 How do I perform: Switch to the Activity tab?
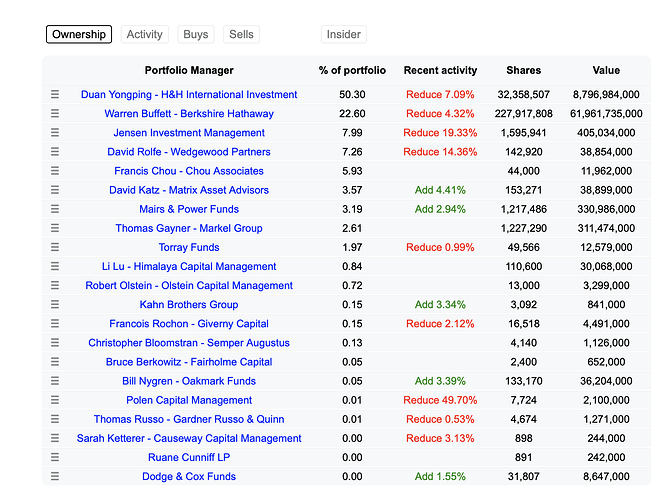145,34
